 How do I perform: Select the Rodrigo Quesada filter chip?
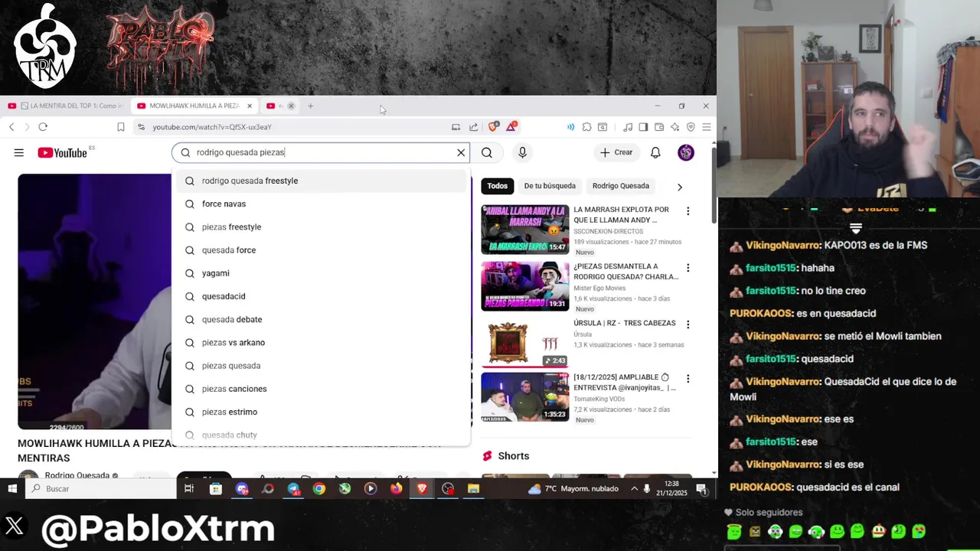coord(621,186)
